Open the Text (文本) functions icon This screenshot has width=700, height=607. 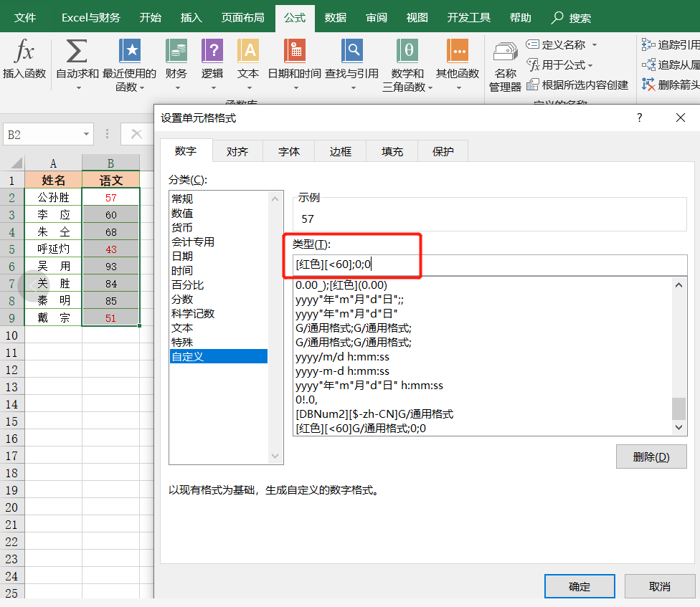(247, 50)
